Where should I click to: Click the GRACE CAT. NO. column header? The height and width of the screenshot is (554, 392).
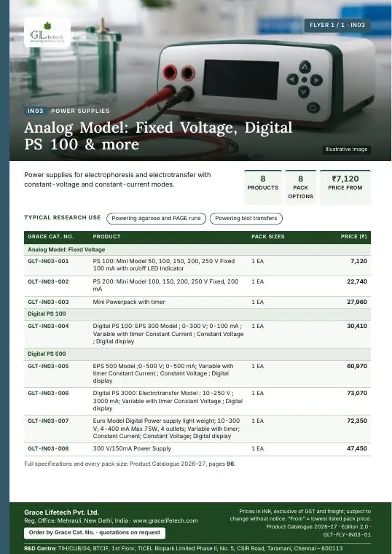click(x=50, y=237)
